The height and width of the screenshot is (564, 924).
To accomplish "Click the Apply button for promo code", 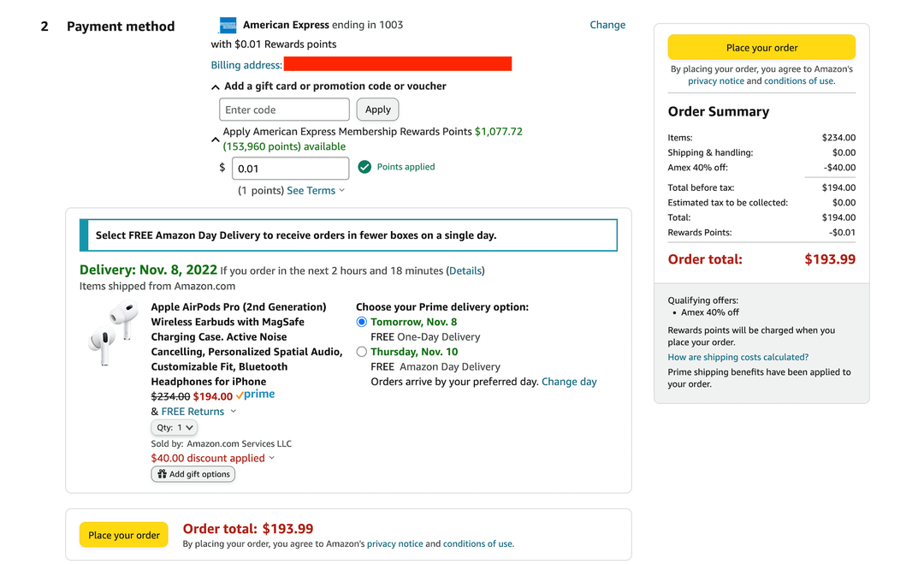I will 377,109.
